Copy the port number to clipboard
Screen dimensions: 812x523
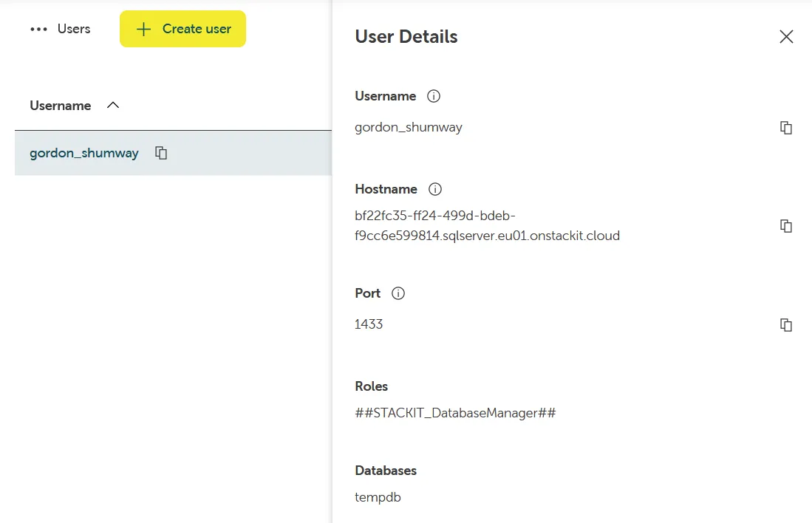[x=786, y=325]
